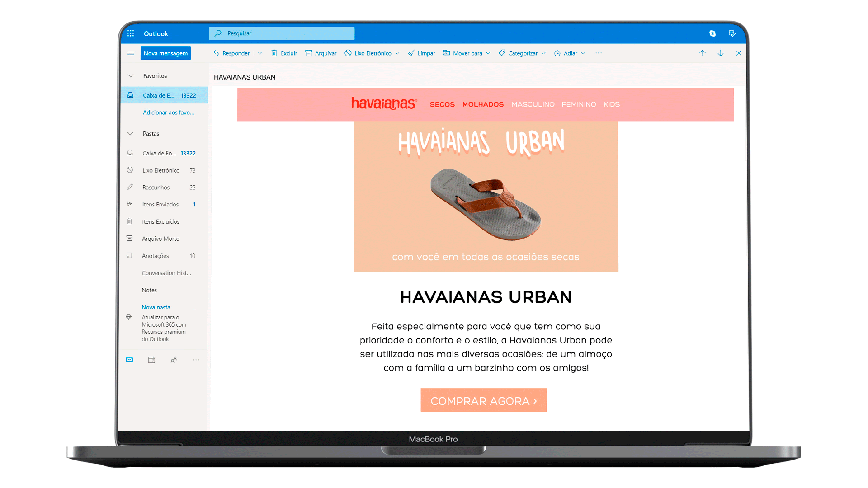Click the Adiar clock icon
Viewport: 868px width, 488px height.
coord(557,53)
